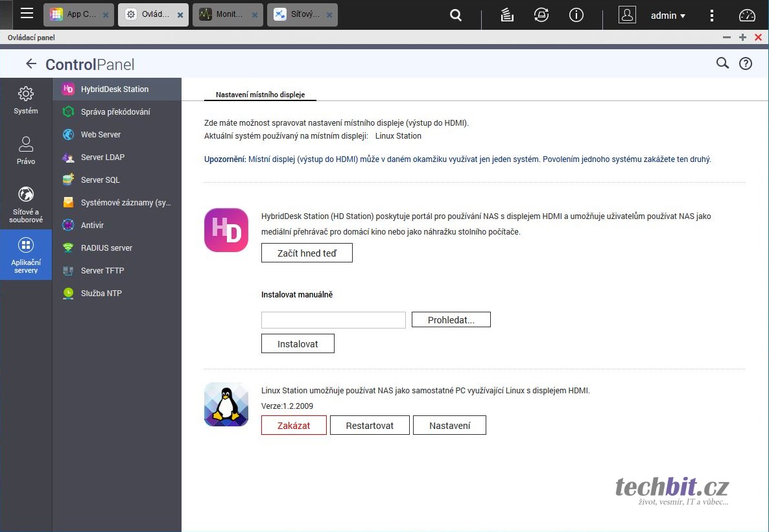Click the event notifications info icon
The height and width of the screenshot is (532, 769).
[x=576, y=16]
